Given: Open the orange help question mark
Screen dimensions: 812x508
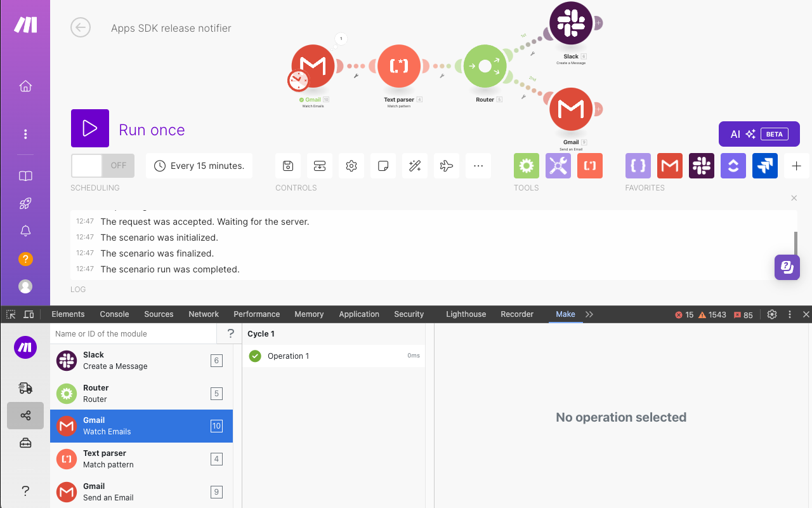Looking at the screenshot, I should tap(25, 259).
